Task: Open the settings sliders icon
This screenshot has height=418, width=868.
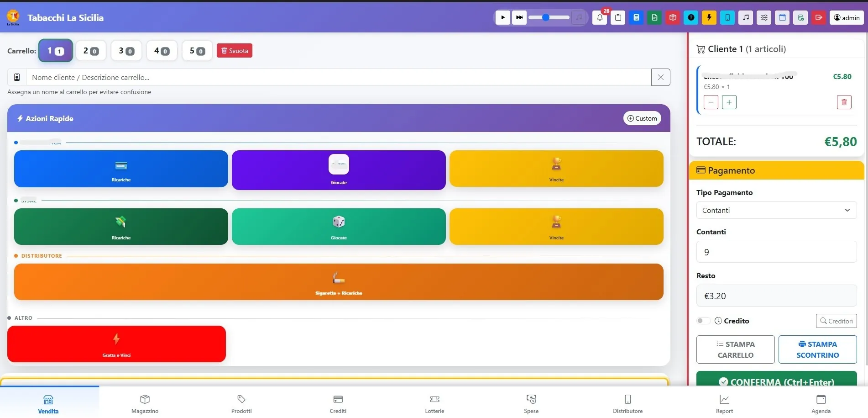Action: [764, 18]
